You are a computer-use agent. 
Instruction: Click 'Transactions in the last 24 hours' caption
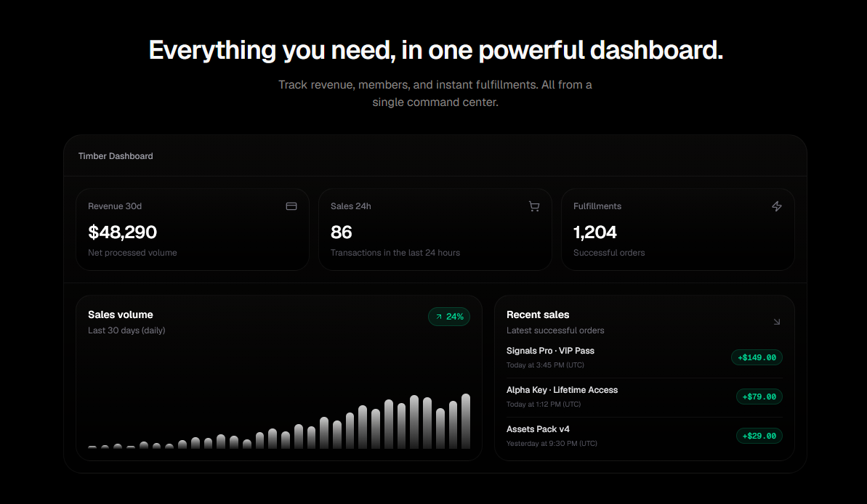(x=395, y=253)
